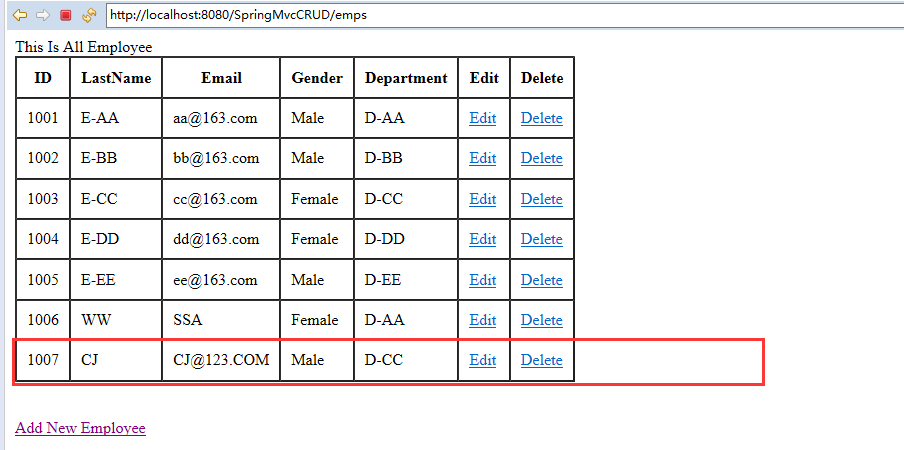The height and width of the screenshot is (450, 904).
Task: Edit employee 1001 E-AA
Action: [x=483, y=118]
